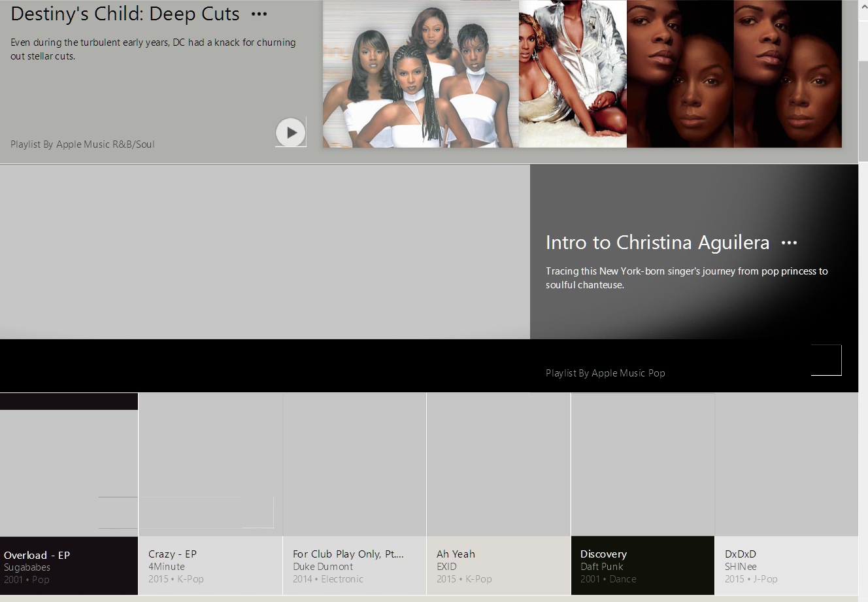This screenshot has width=868, height=602.
Task: Open the Ah Yeah album title
Action: 456,554
